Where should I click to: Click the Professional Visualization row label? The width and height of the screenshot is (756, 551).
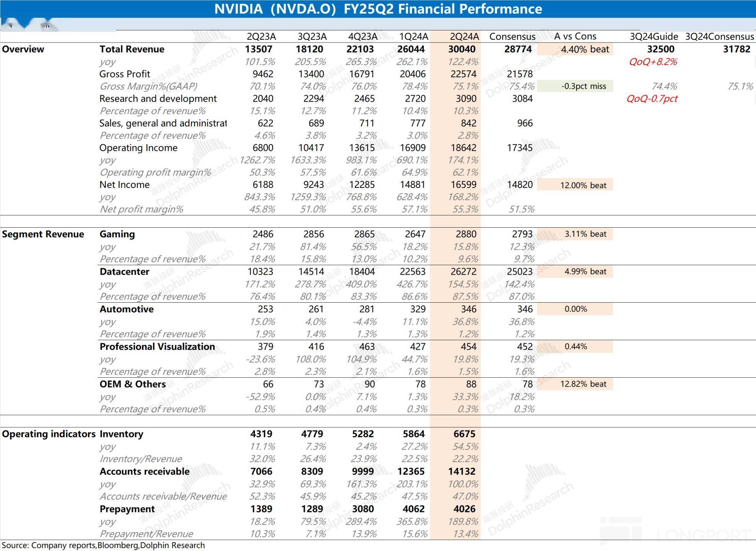(x=157, y=347)
